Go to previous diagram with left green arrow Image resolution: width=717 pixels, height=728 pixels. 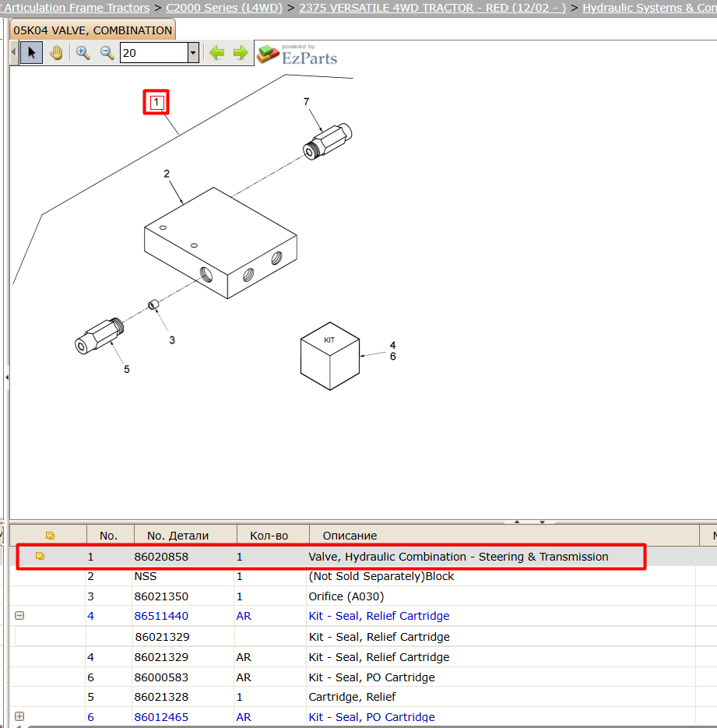tap(216, 52)
